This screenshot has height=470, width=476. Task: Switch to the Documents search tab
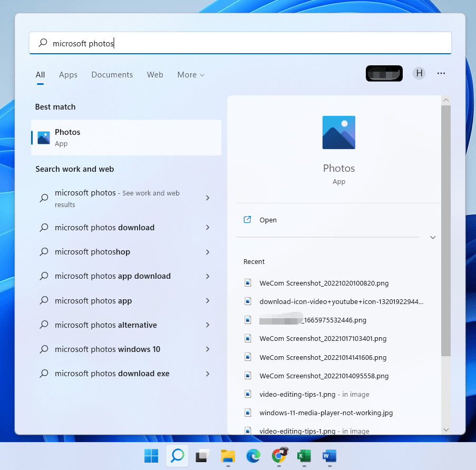pos(112,75)
